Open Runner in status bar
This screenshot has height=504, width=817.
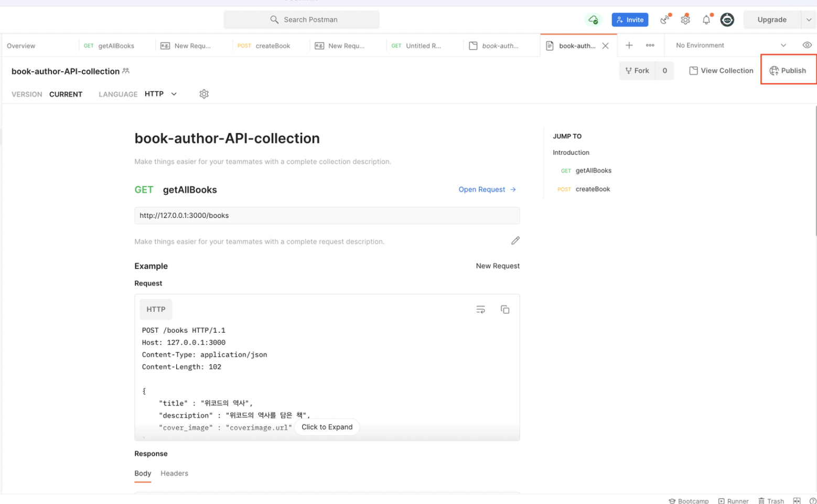point(734,501)
